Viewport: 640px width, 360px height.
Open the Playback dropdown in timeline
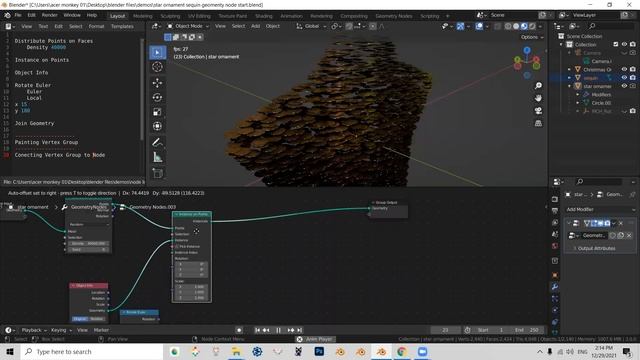33,330
